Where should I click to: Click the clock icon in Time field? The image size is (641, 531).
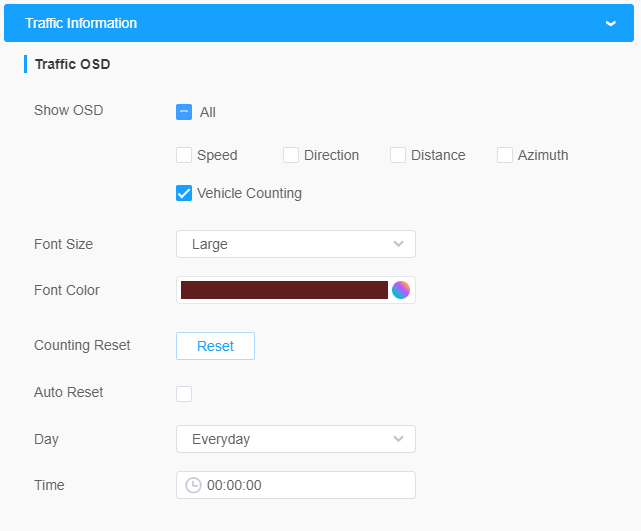(x=193, y=485)
